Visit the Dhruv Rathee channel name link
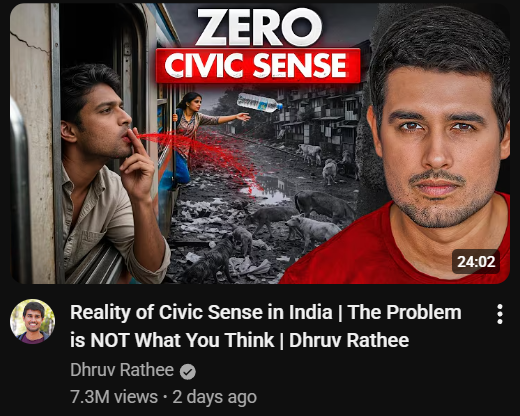 (122, 370)
